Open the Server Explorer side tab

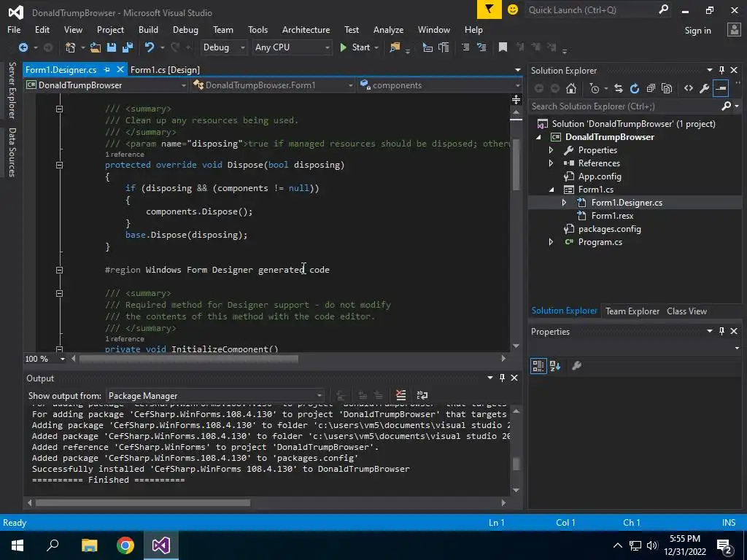click(12, 90)
